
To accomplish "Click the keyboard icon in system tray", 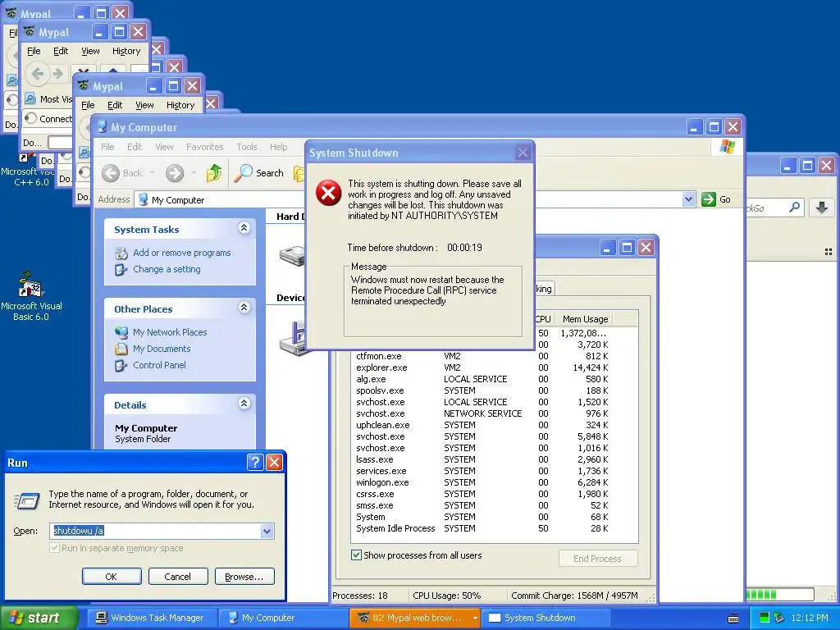I will (x=733, y=619).
